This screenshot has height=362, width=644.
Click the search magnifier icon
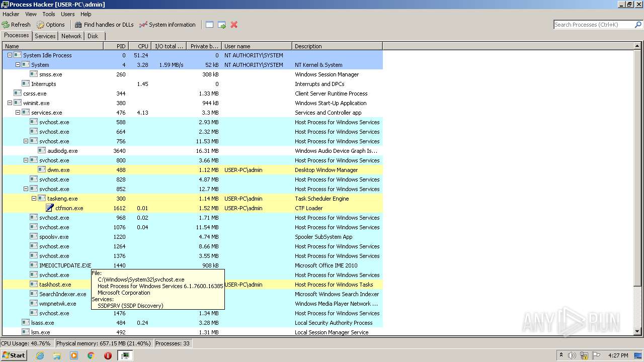point(638,25)
